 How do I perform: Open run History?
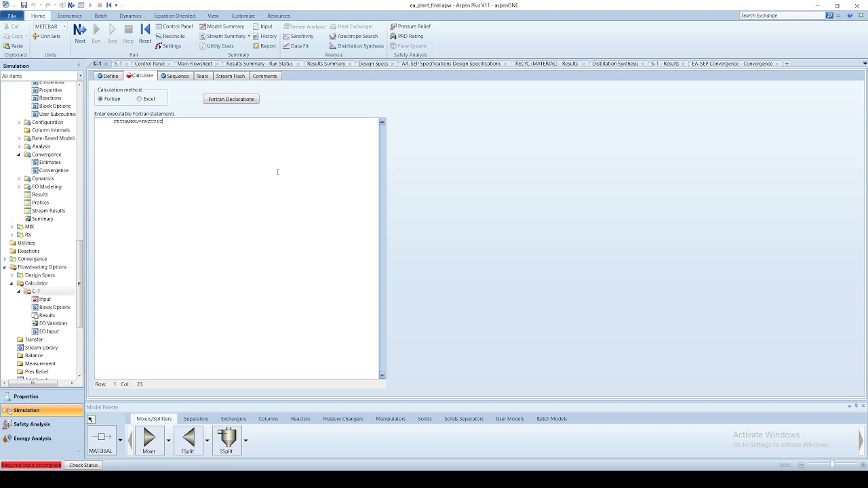[x=264, y=36]
